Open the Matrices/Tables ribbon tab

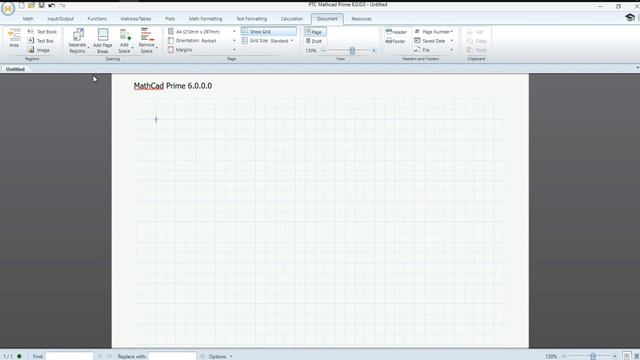[136, 19]
